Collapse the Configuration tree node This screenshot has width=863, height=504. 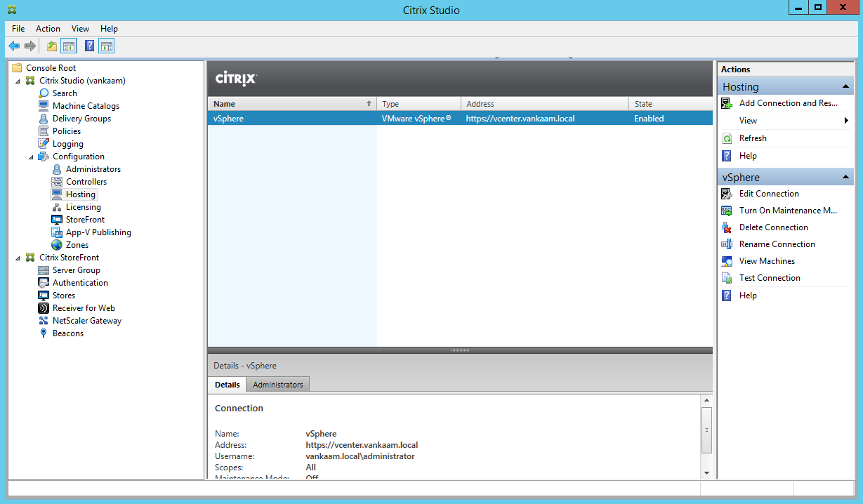(x=32, y=157)
